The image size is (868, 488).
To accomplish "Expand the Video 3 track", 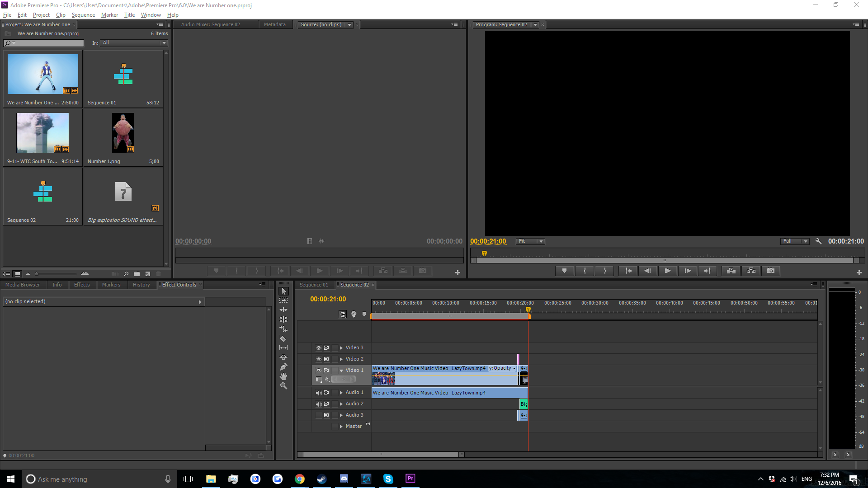I will tap(341, 348).
